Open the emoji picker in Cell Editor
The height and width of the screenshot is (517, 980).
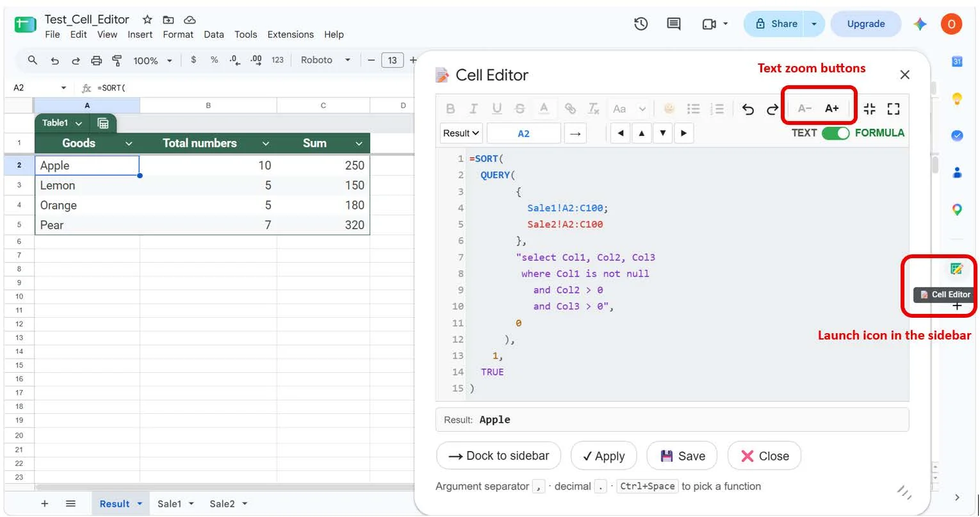tap(669, 109)
